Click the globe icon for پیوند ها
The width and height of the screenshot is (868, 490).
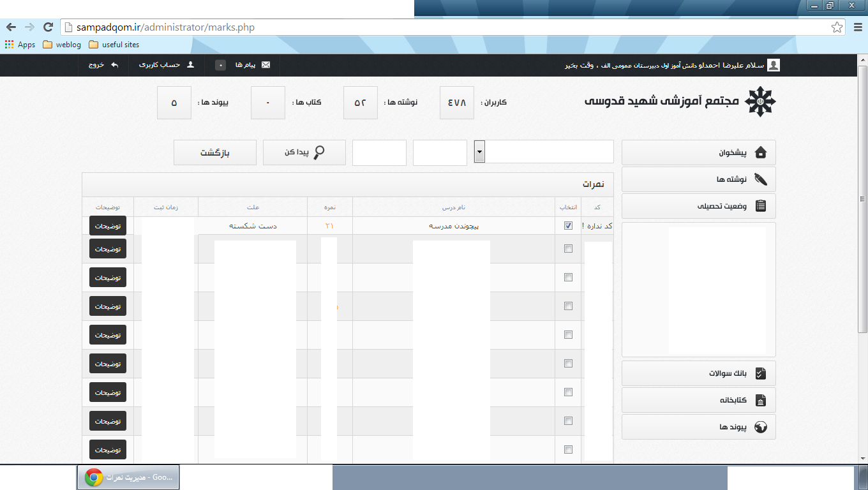[x=760, y=427]
